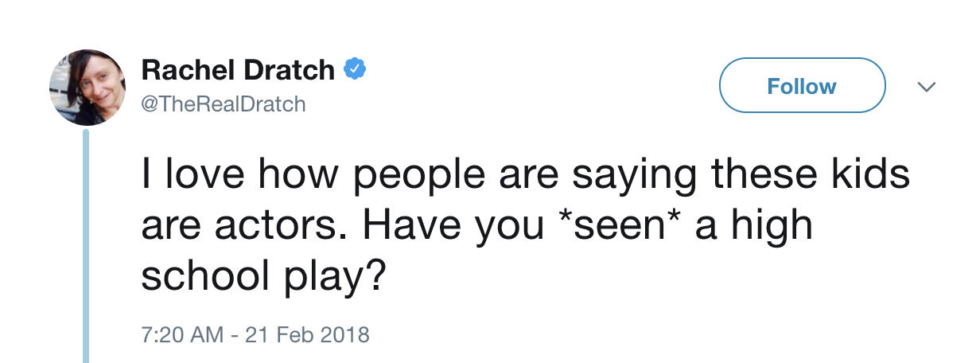Click the blue verified badge icon
The width and height of the screenshot is (980, 363).
355,70
